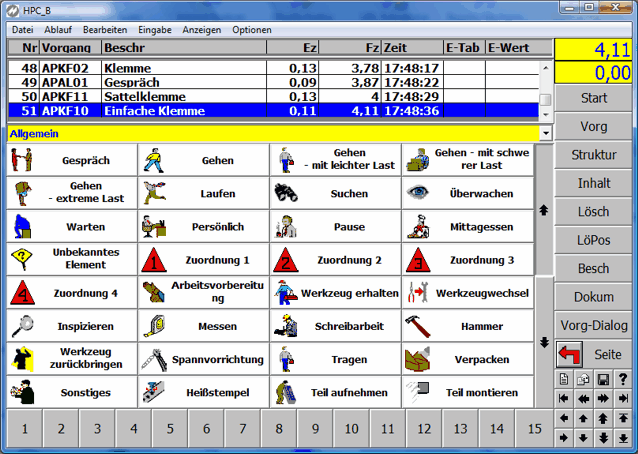Click the activity grid scroll-up arrow

pos(544,210)
